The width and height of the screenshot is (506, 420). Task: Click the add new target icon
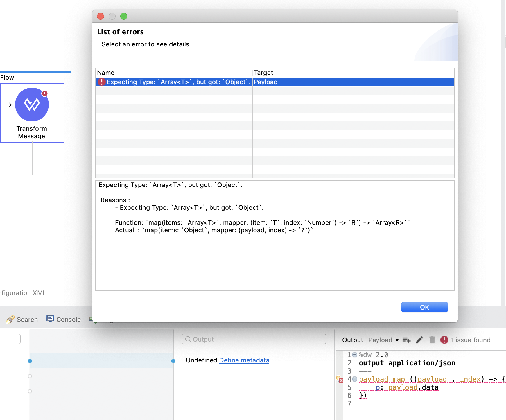click(406, 340)
